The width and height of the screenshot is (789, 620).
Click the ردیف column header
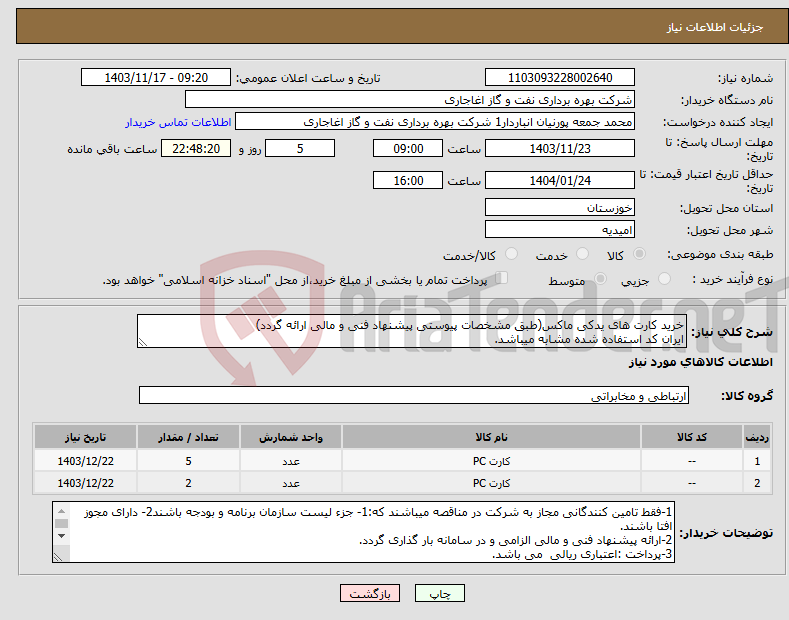(757, 437)
